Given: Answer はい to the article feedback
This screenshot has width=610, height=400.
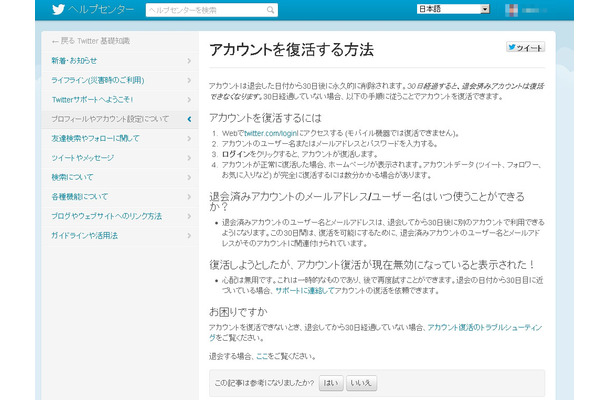Looking at the screenshot, I should (331, 383).
